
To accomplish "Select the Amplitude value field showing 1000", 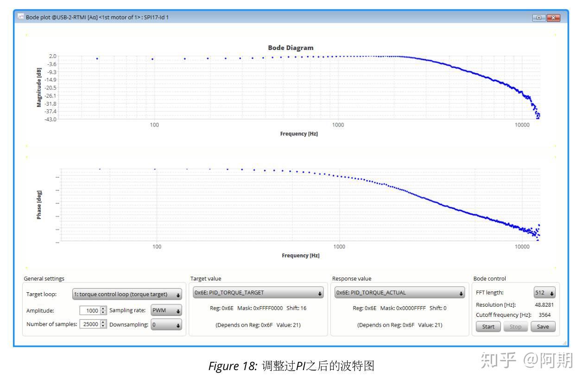I will coord(90,310).
